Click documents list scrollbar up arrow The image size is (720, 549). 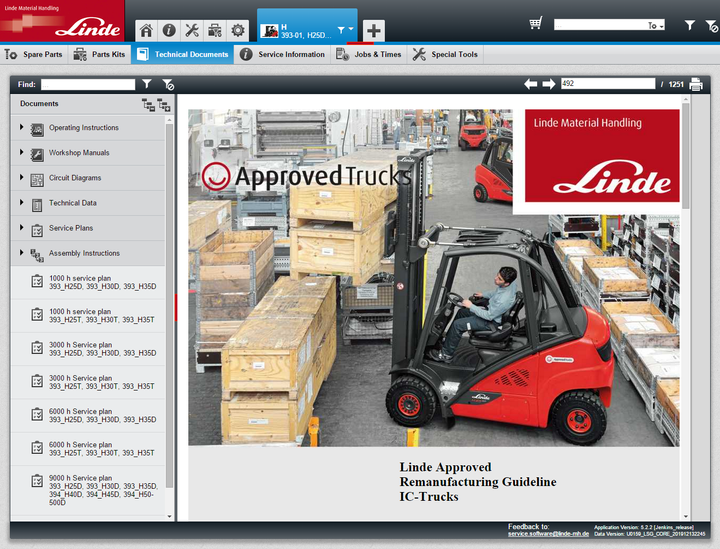coord(169,120)
